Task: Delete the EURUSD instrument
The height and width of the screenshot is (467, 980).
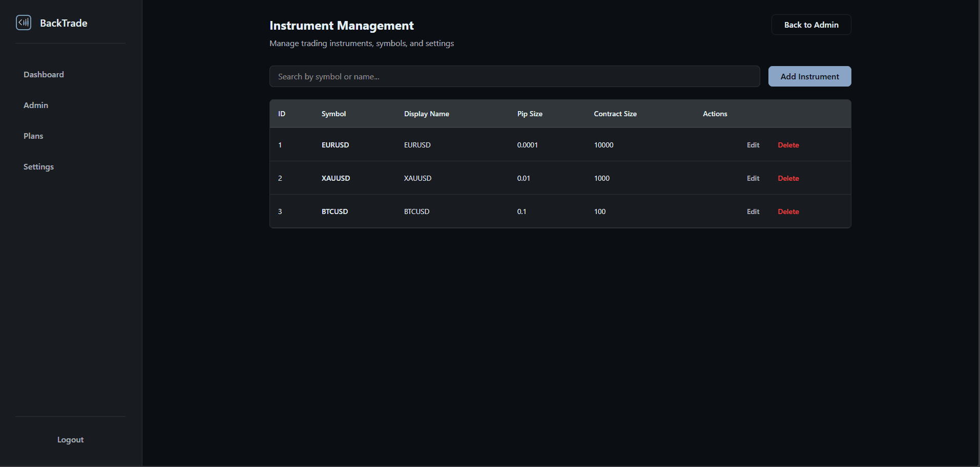Action: point(788,145)
